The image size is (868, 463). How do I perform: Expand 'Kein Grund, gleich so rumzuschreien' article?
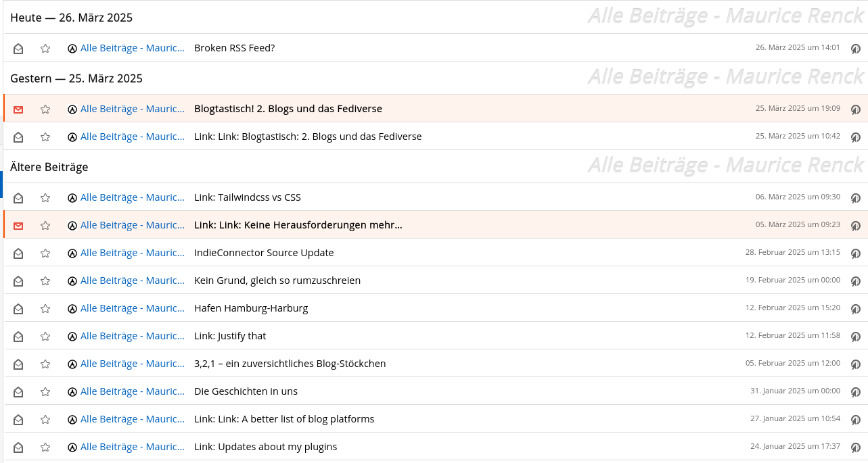277,281
